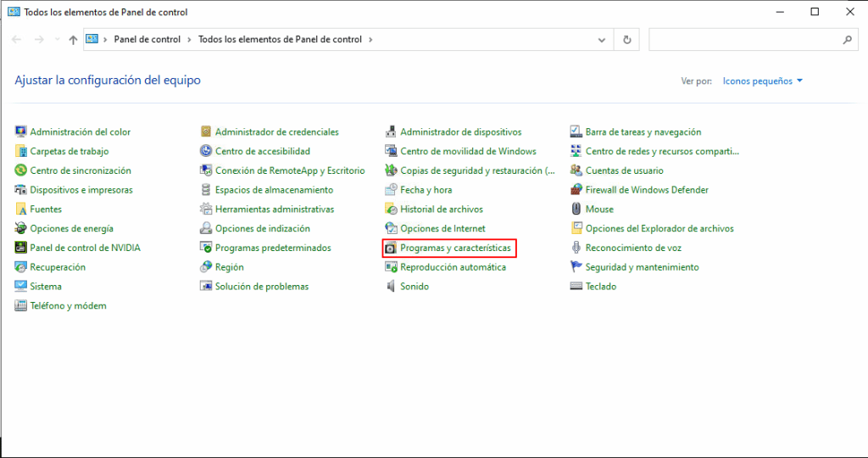Image resolution: width=868 pixels, height=458 pixels.
Task: Open the Fuentes folder icon
Action: pos(20,209)
